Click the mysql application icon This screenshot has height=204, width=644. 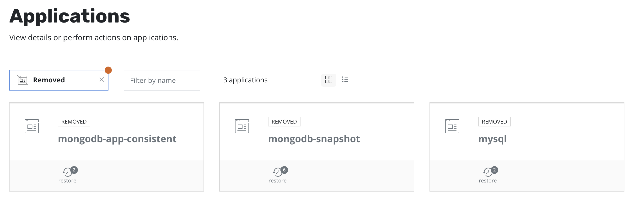(452, 126)
